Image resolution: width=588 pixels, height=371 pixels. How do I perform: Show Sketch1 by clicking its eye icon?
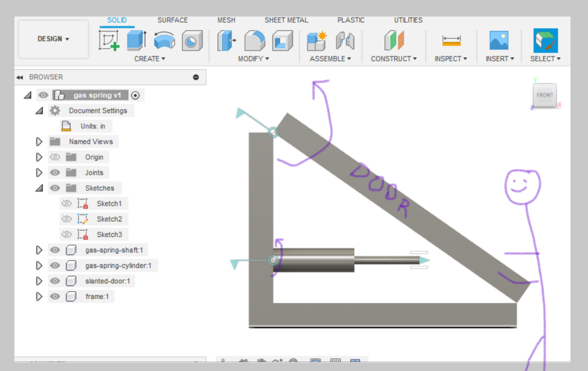[66, 204]
